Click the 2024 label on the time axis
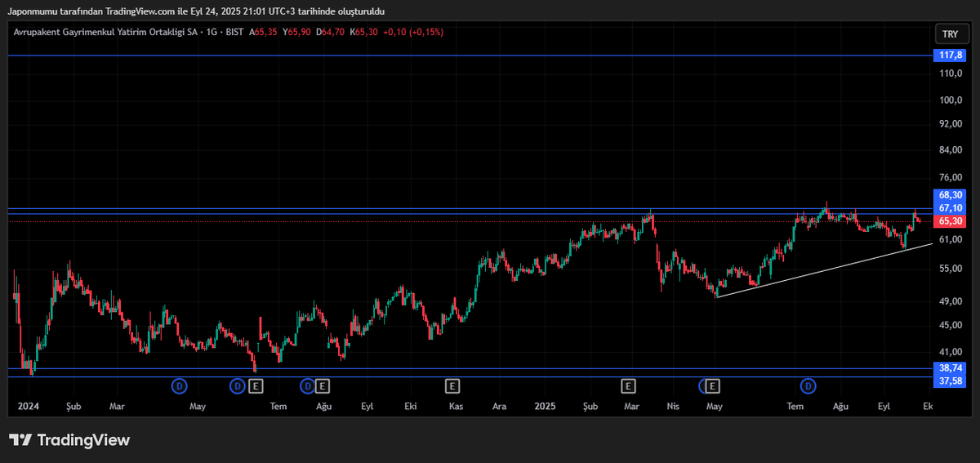 tap(29, 406)
